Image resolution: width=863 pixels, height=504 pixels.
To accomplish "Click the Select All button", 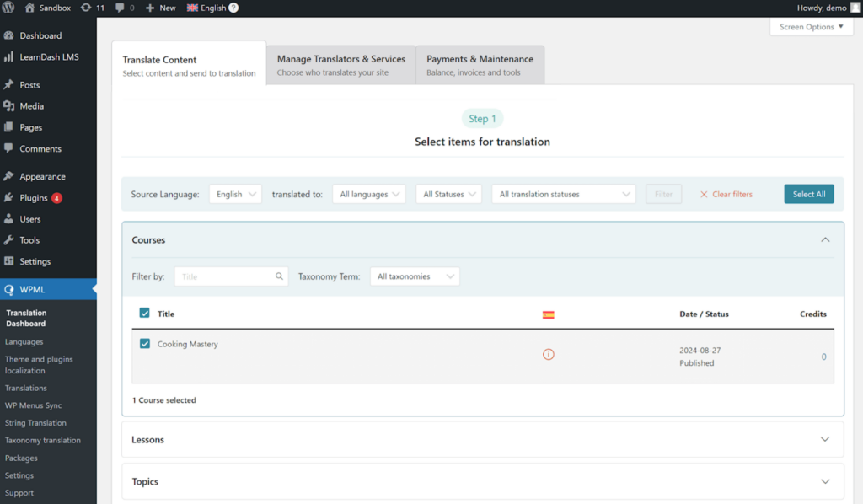I will [808, 194].
